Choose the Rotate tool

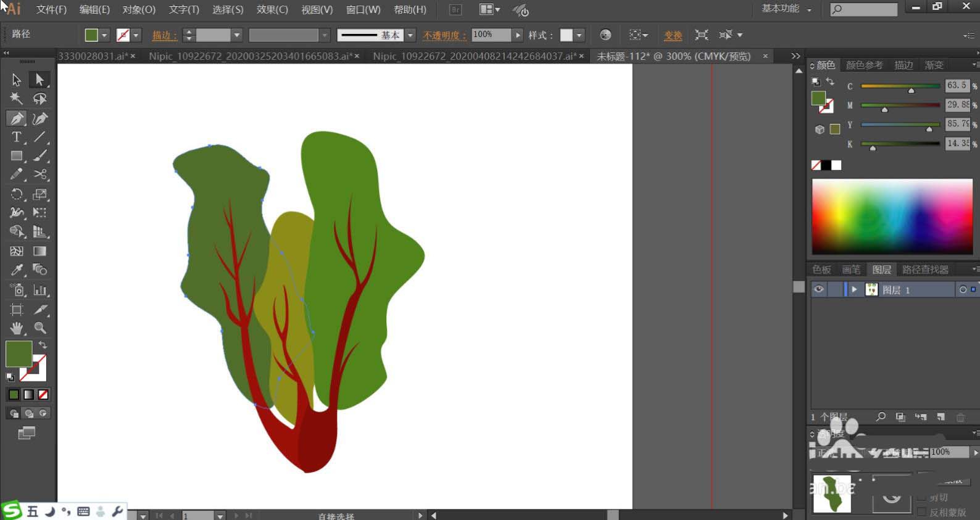17,194
